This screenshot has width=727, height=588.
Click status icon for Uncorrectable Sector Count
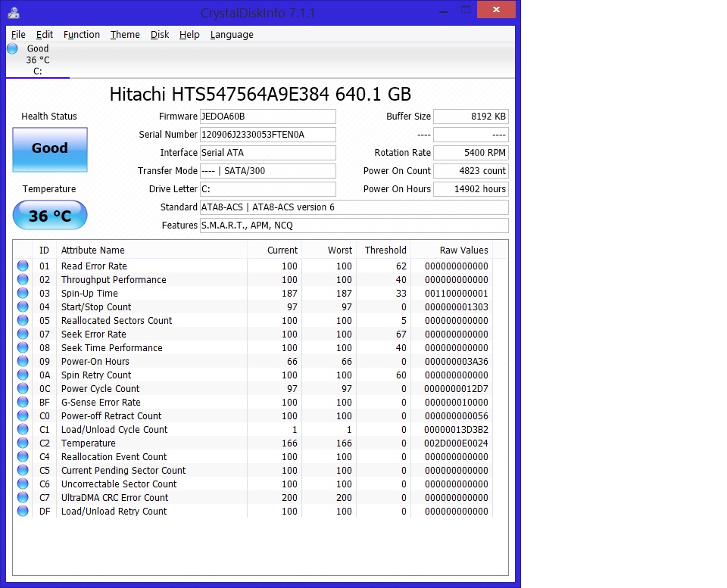(23, 484)
